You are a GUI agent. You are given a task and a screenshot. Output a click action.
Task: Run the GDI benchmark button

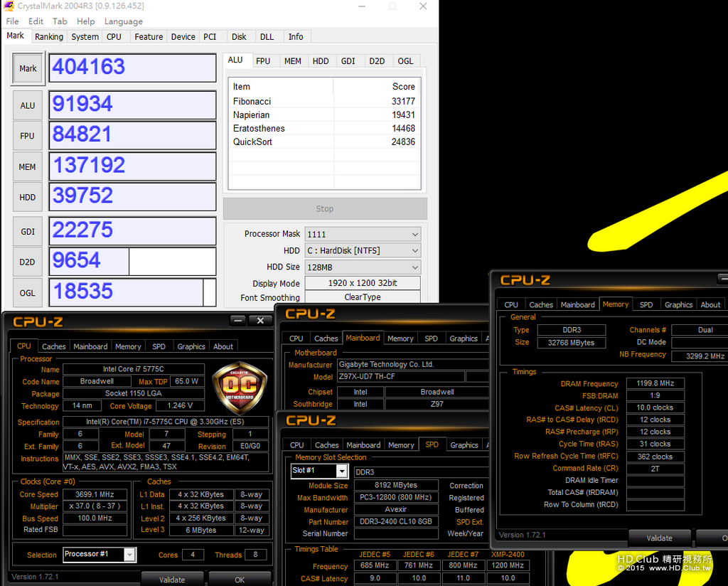(x=28, y=231)
